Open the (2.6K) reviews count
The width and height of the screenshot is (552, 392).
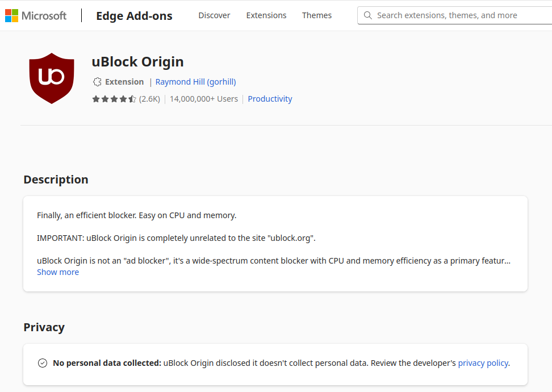149,99
